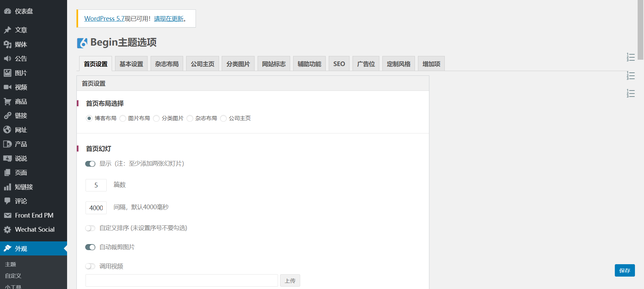Click the 保存 save button
Image resolution: width=644 pixels, height=289 pixels.
point(625,270)
